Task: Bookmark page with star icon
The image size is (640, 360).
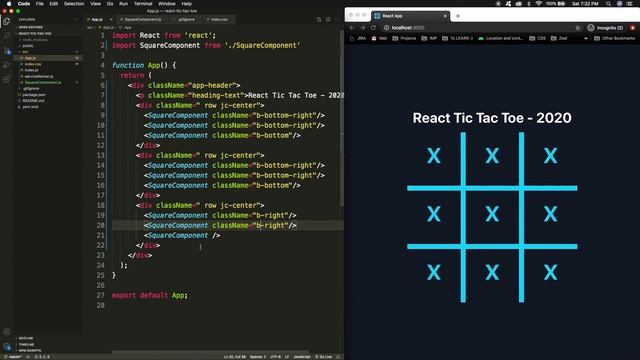Action: [x=578, y=28]
